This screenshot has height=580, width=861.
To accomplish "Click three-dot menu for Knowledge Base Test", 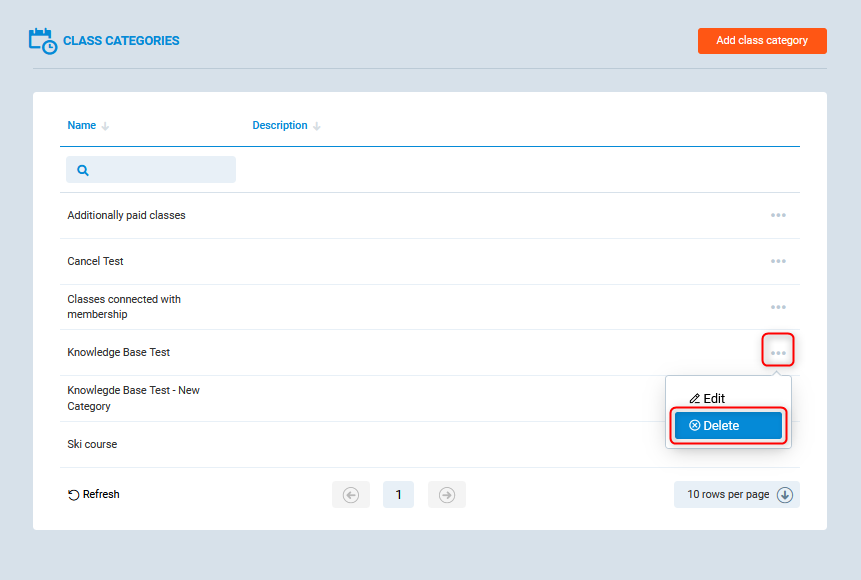I will tap(778, 352).
